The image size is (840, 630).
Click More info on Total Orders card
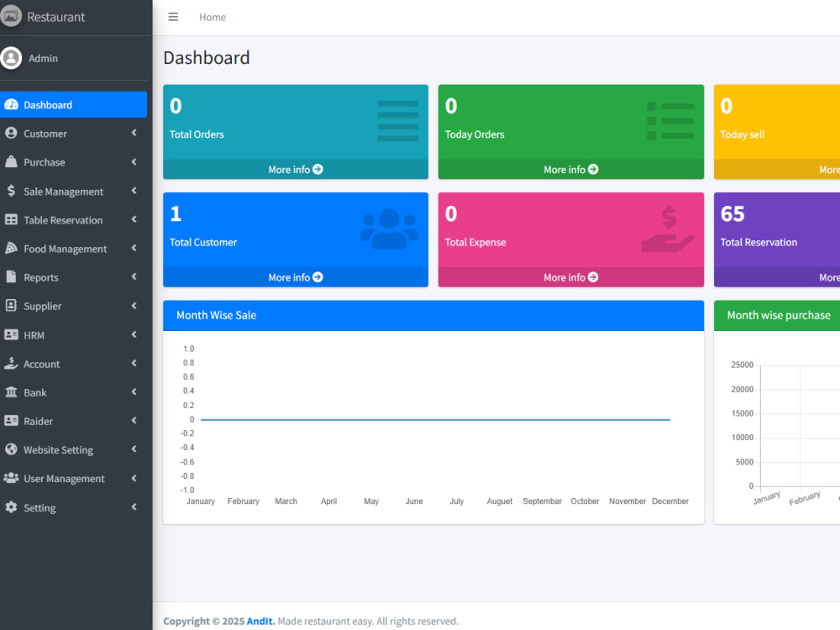295,170
